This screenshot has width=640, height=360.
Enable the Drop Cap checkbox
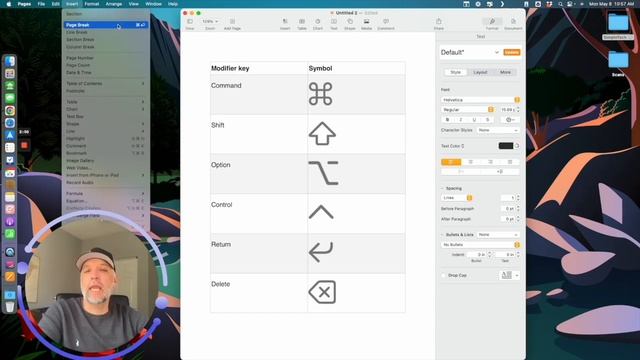point(444,276)
